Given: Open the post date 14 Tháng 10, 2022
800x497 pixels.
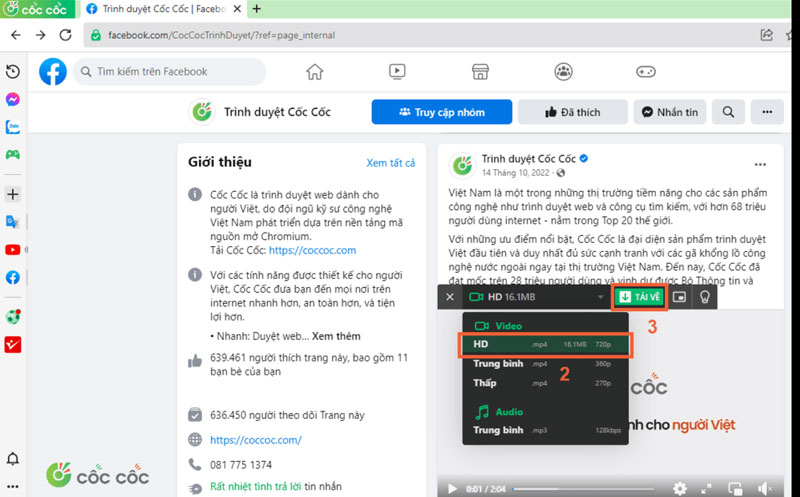Looking at the screenshot, I should [x=515, y=172].
